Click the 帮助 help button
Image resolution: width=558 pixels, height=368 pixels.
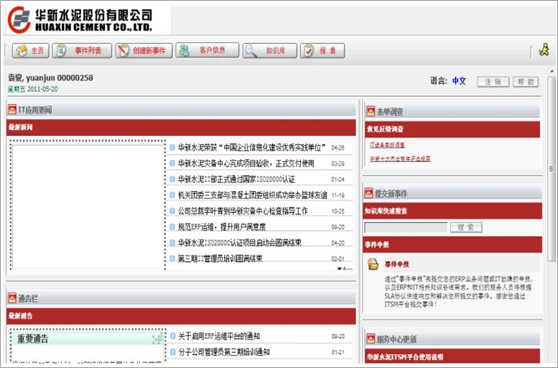click(x=526, y=82)
